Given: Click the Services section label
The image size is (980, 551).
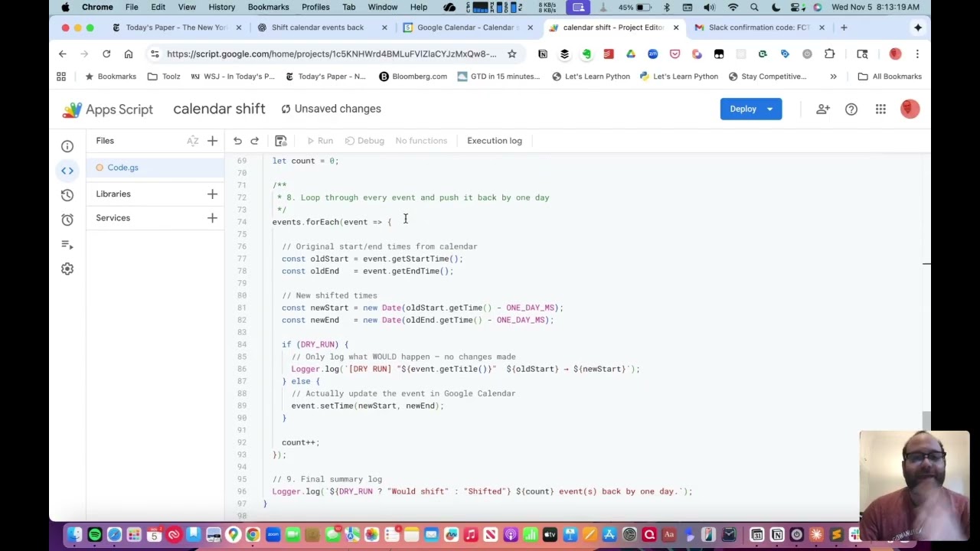Looking at the screenshot, I should [113, 218].
